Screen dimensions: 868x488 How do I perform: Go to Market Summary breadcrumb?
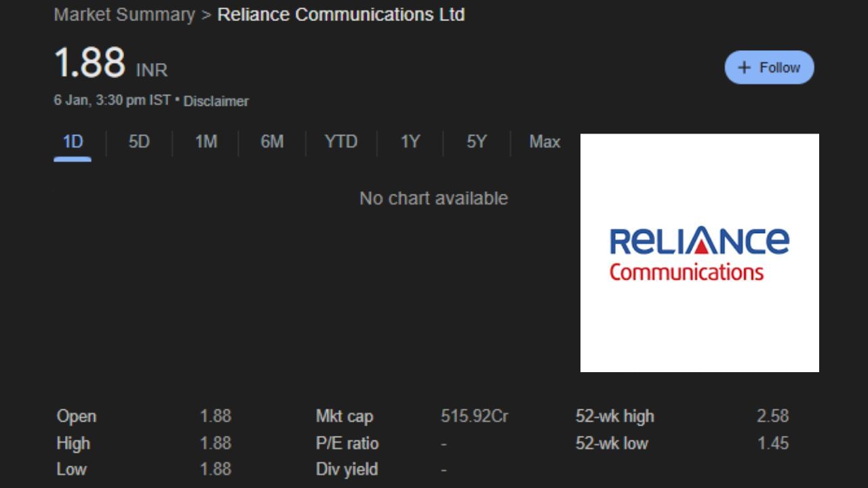[124, 14]
